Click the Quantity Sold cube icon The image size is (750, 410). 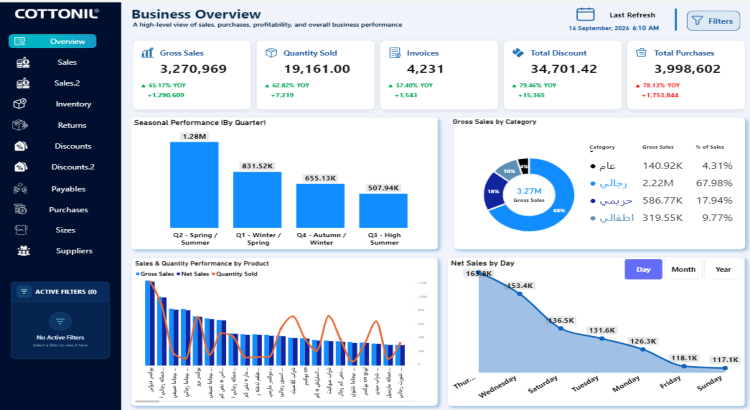pos(271,53)
